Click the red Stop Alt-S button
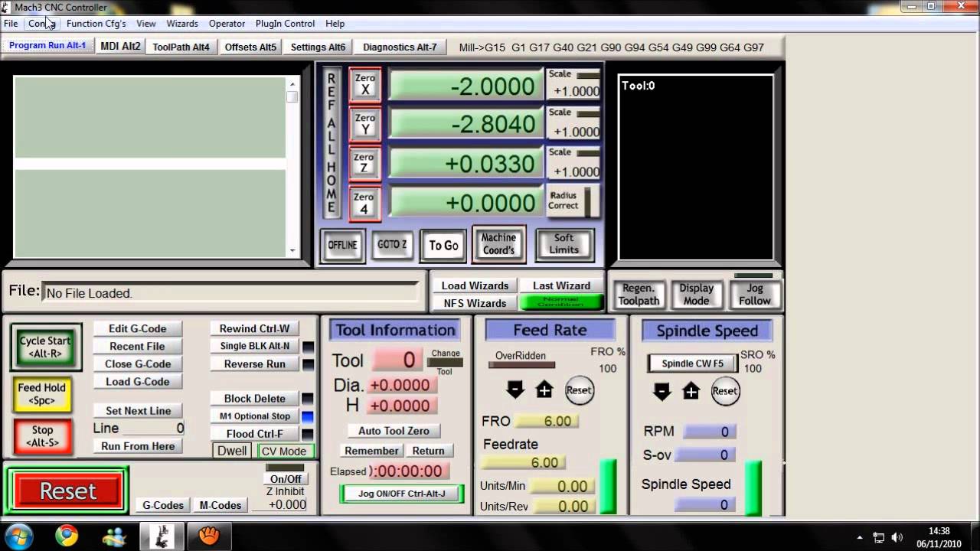This screenshot has height=551, width=980. point(42,436)
